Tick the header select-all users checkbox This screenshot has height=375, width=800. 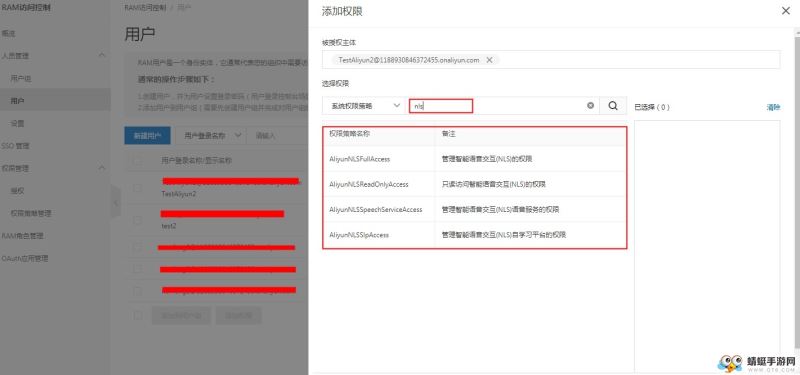[x=137, y=160]
